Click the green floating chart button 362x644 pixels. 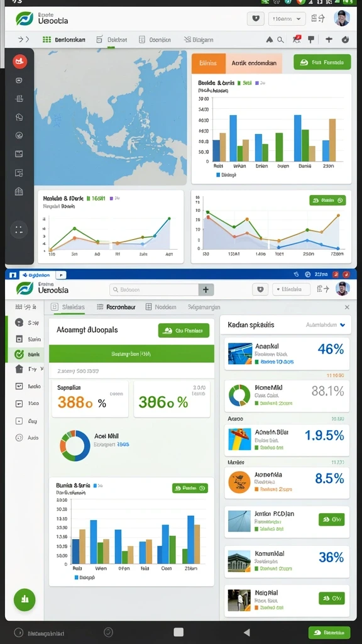click(25, 599)
